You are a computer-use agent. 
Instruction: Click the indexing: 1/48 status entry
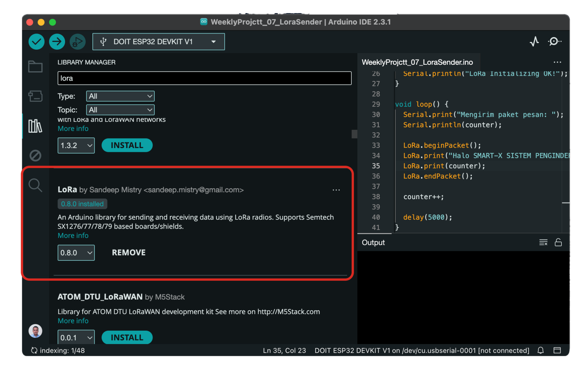pos(58,350)
